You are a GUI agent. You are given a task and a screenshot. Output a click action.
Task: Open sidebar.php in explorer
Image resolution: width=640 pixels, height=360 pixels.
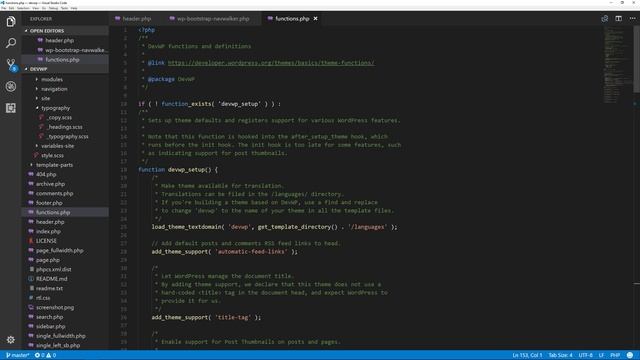tap(51, 326)
